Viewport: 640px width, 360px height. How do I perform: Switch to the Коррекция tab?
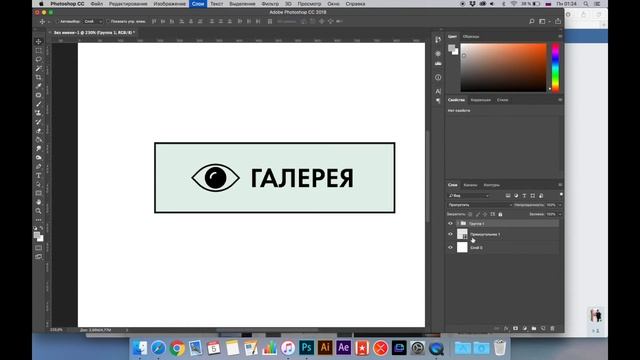click(x=480, y=100)
